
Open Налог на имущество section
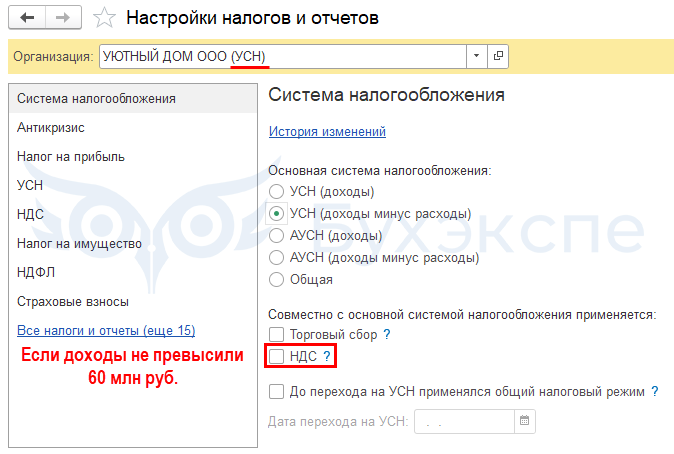pos(133,243)
